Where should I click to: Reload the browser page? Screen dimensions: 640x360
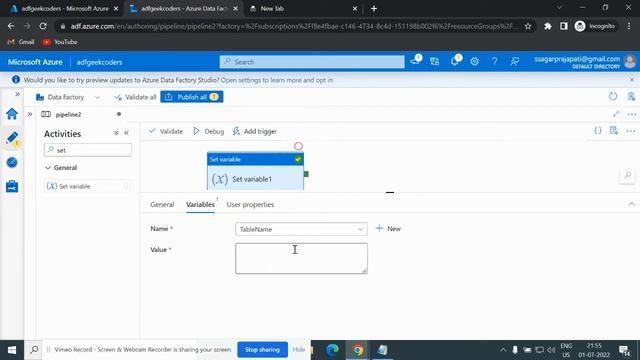(x=43, y=26)
